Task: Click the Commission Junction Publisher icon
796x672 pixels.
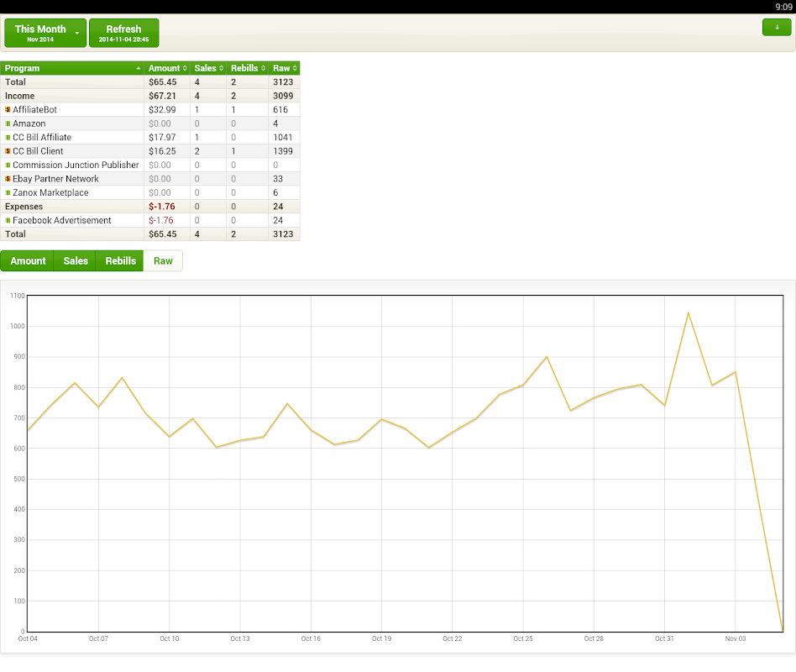Action: point(8,165)
